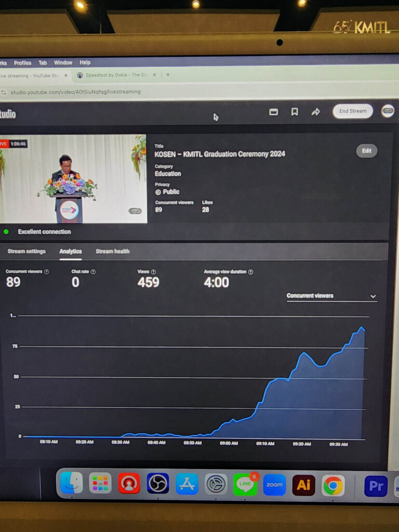This screenshot has width=399, height=532.
Task: Click the live stream preview thumbnail
Action: [73, 179]
